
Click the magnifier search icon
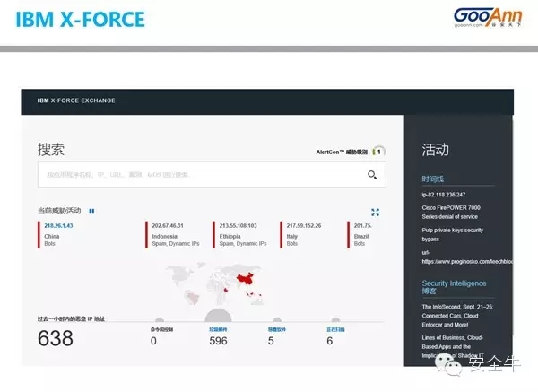tap(372, 175)
